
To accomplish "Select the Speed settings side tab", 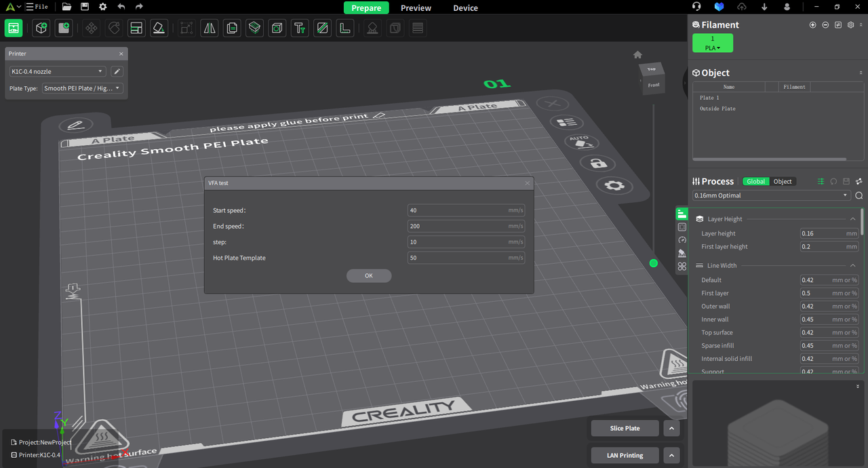I will [682, 240].
